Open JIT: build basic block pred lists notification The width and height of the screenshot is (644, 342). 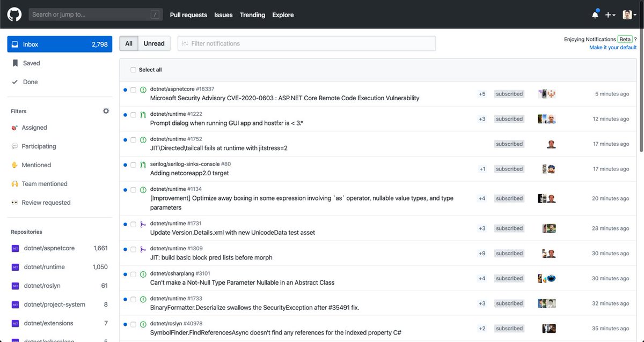pos(211,257)
